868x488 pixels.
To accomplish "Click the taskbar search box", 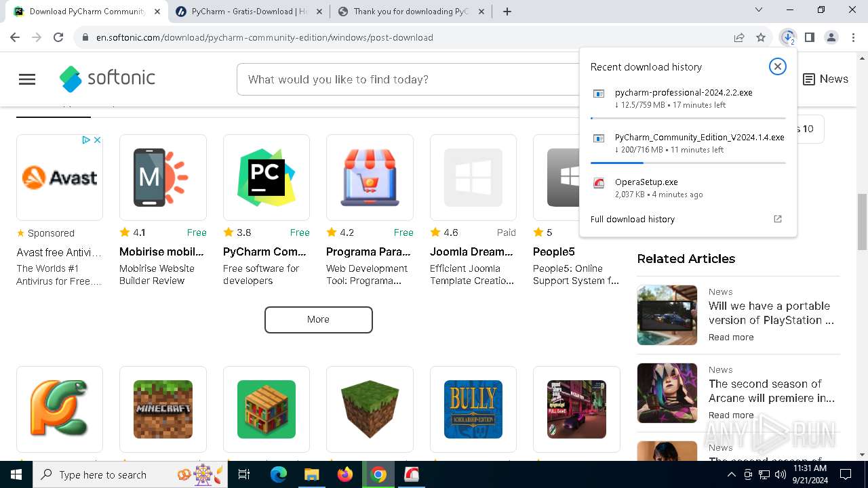I will click(x=132, y=474).
